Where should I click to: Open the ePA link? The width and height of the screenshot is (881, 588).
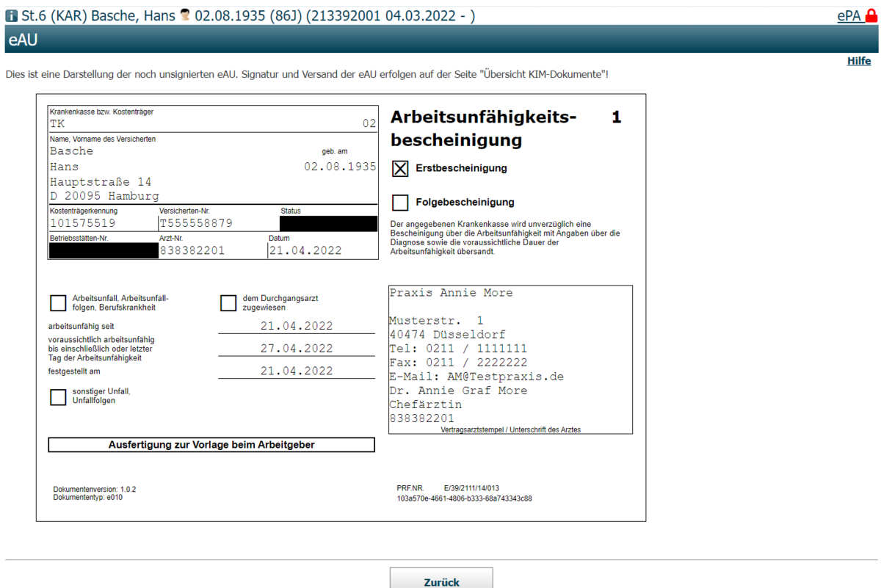[x=849, y=16]
